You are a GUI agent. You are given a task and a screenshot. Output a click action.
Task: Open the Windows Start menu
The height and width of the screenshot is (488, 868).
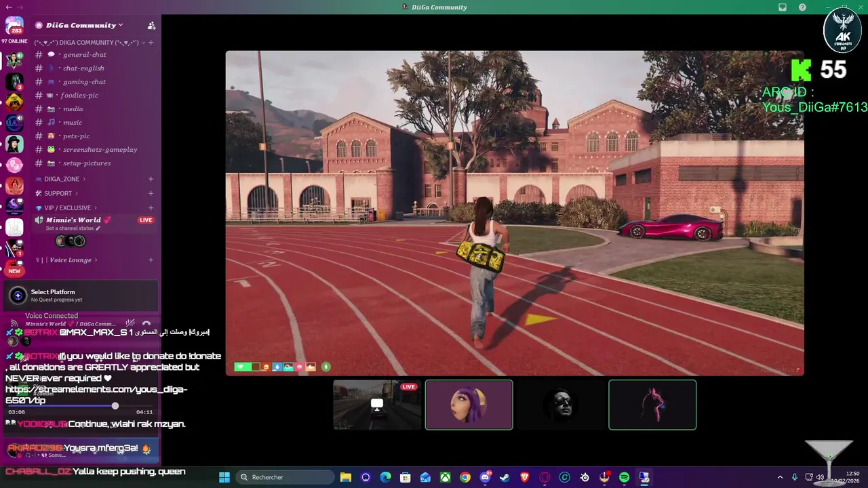pos(224,477)
